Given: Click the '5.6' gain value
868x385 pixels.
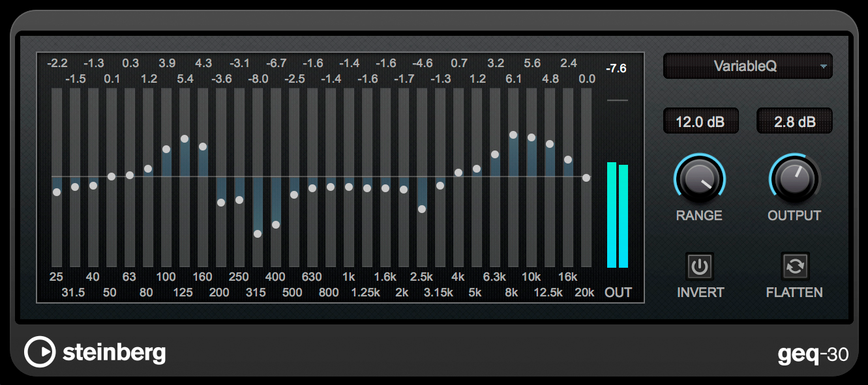Looking at the screenshot, I should [x=532, y=63].
